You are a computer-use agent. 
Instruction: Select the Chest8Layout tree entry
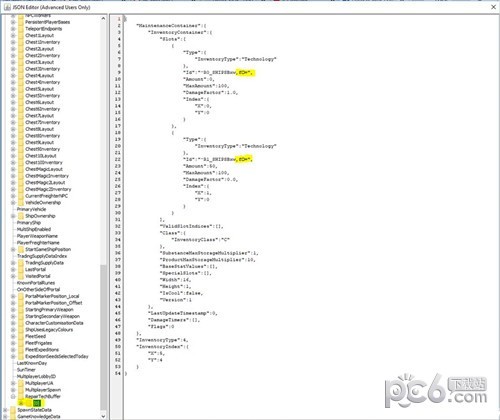point(39,129)
